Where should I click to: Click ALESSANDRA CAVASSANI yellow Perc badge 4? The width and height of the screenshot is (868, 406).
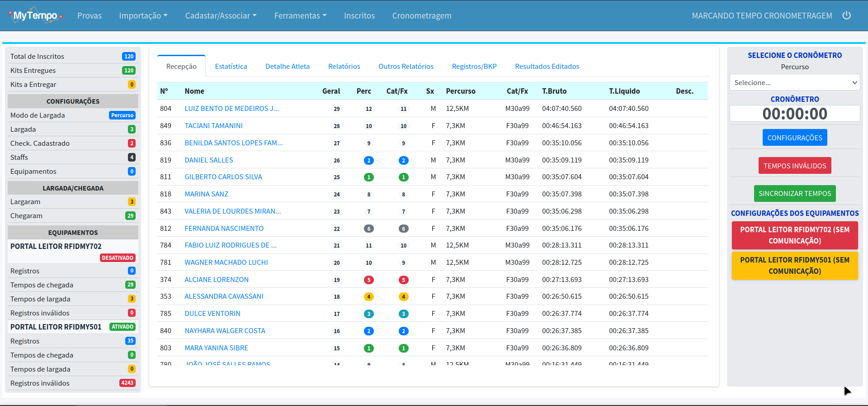tap(369, 297)
